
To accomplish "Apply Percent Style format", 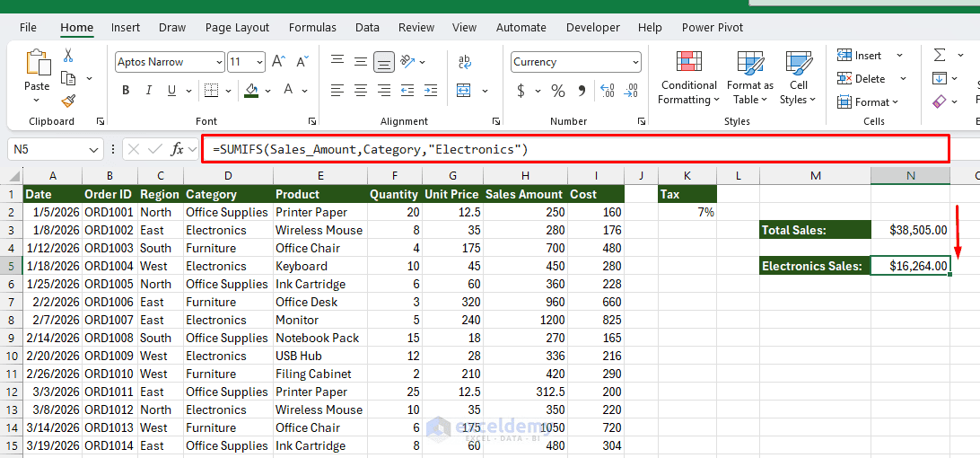I will 558,91.
